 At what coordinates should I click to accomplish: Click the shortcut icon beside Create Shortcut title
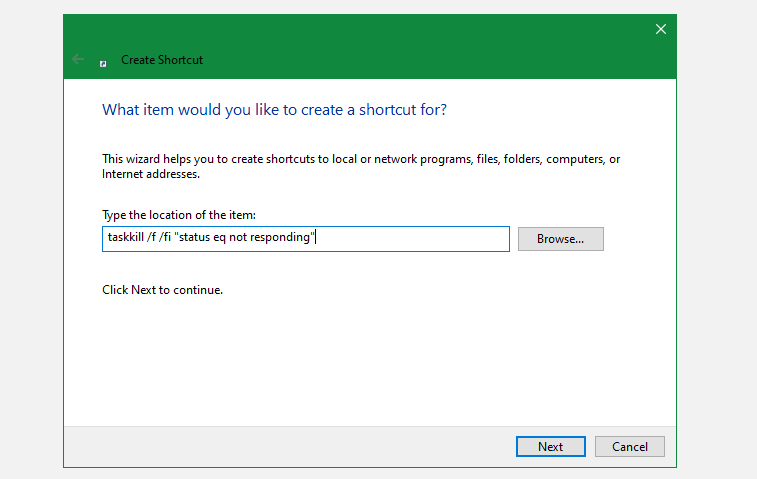coord(104,62)
